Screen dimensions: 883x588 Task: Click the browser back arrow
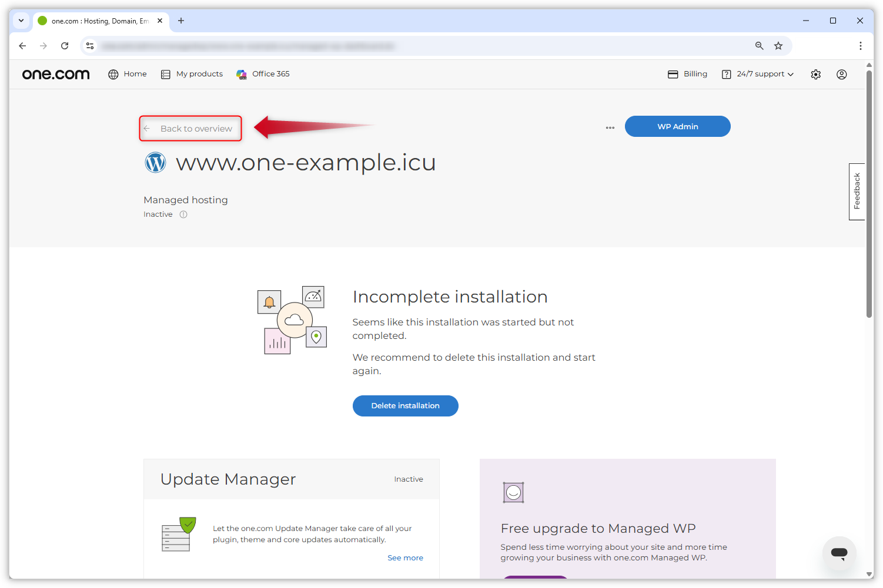[22, 46]
